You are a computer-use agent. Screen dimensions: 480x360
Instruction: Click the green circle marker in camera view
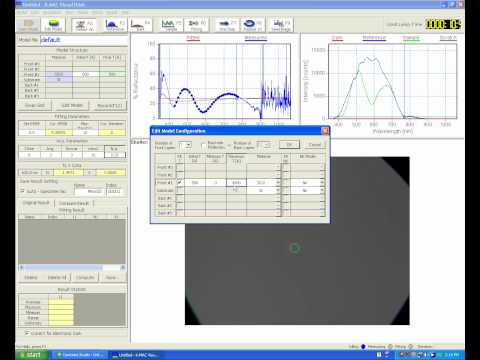point(294,248)
